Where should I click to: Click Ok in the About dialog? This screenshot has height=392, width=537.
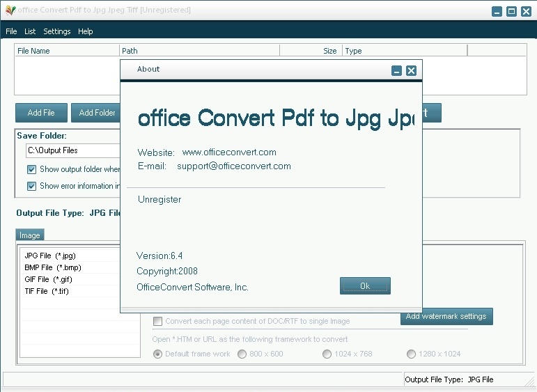coord(365,286)
